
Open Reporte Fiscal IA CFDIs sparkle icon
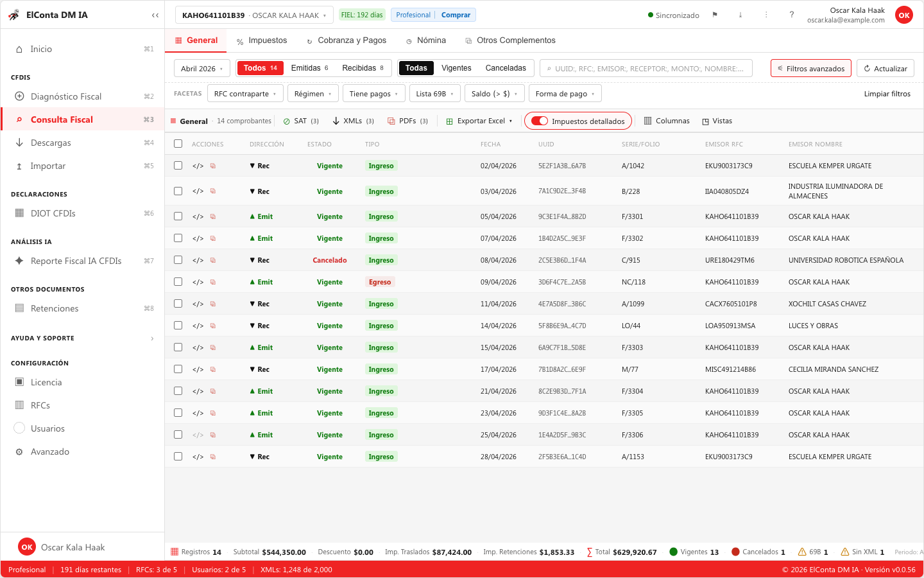click(x=19, y=261)
